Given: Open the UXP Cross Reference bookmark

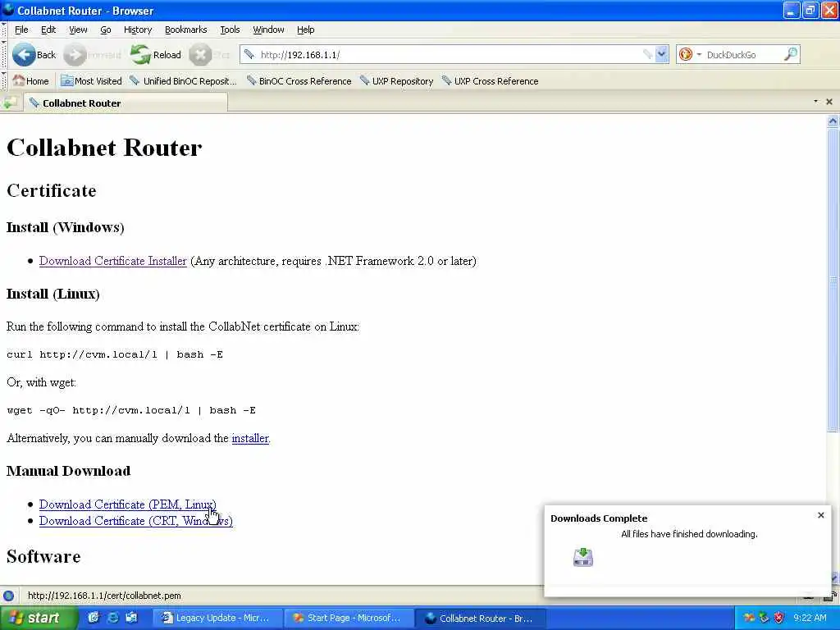Looking at the screenshot, I should point(491,81).
